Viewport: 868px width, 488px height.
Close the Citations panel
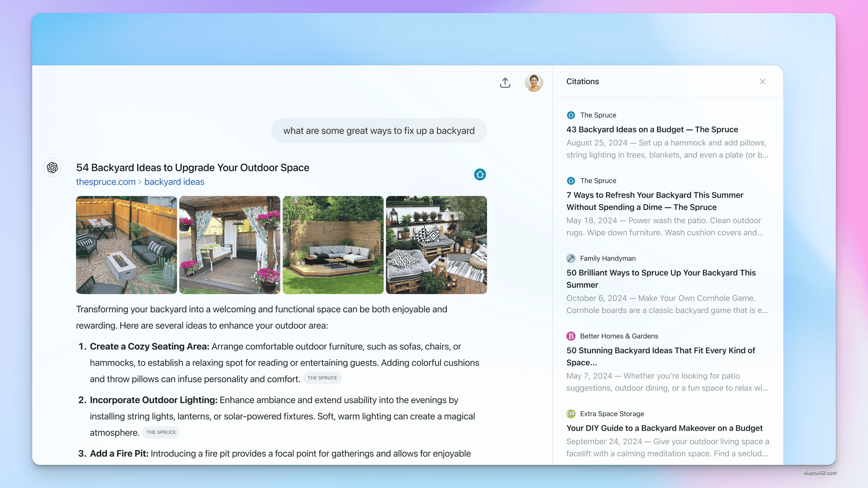pos(762,82)
